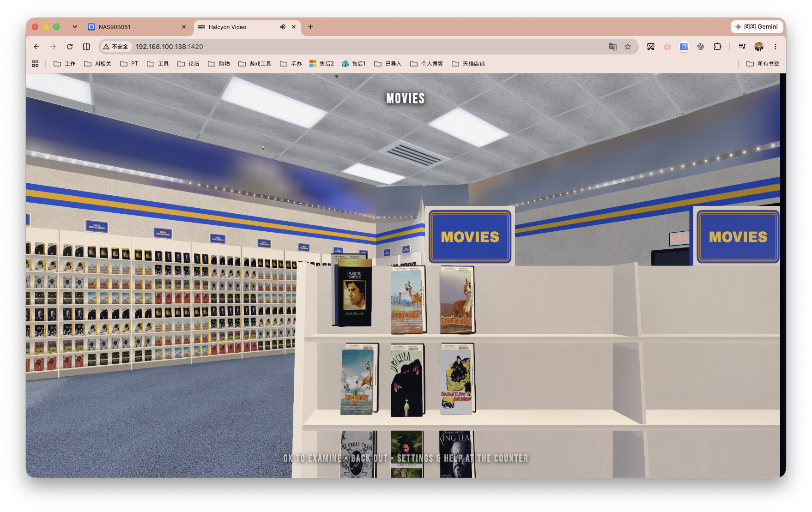Open the PT bookmarks folder
Viewport: 812px width, 512px height.
(x=129, y=64)
